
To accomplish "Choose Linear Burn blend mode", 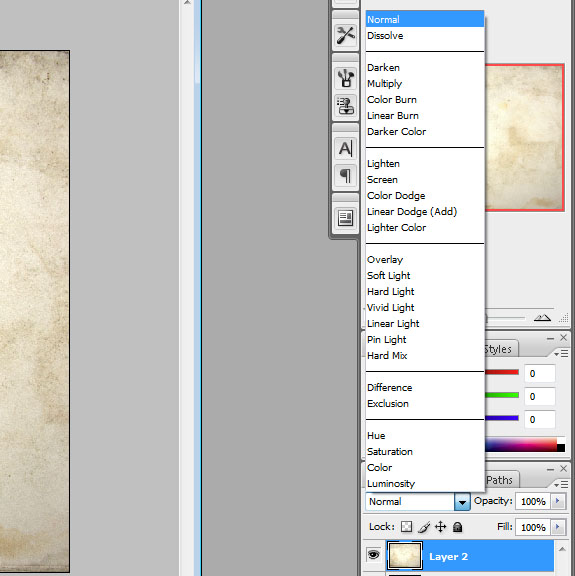I will pyautogui.click(x=425, y=115).
